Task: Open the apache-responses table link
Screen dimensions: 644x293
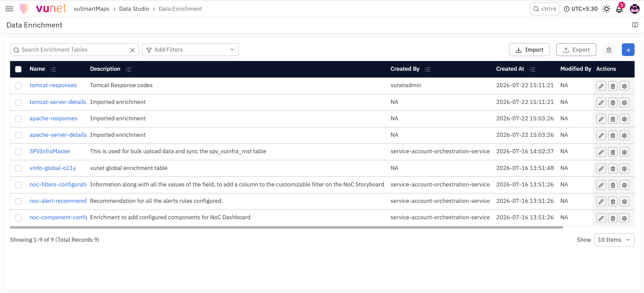Action: coord(53,118)
